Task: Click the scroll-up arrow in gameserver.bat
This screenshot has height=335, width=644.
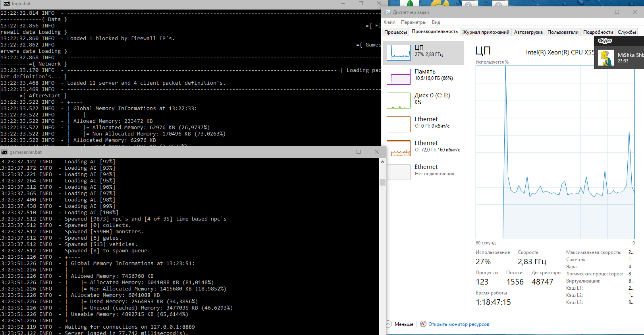Action: pos(382,162)
